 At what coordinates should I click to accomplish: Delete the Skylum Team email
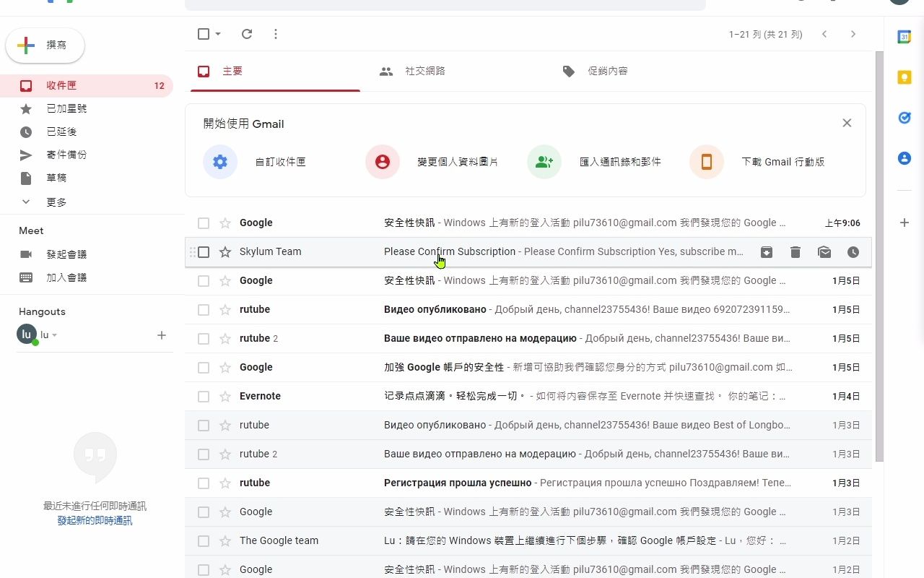(796, 252)
